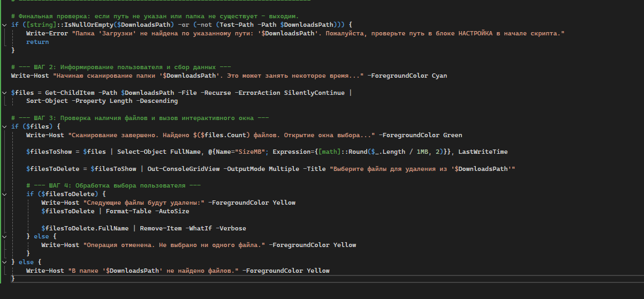Screen dimensions: 644x299
Task: Click the -WhatIf parameter
Action: 199,228
